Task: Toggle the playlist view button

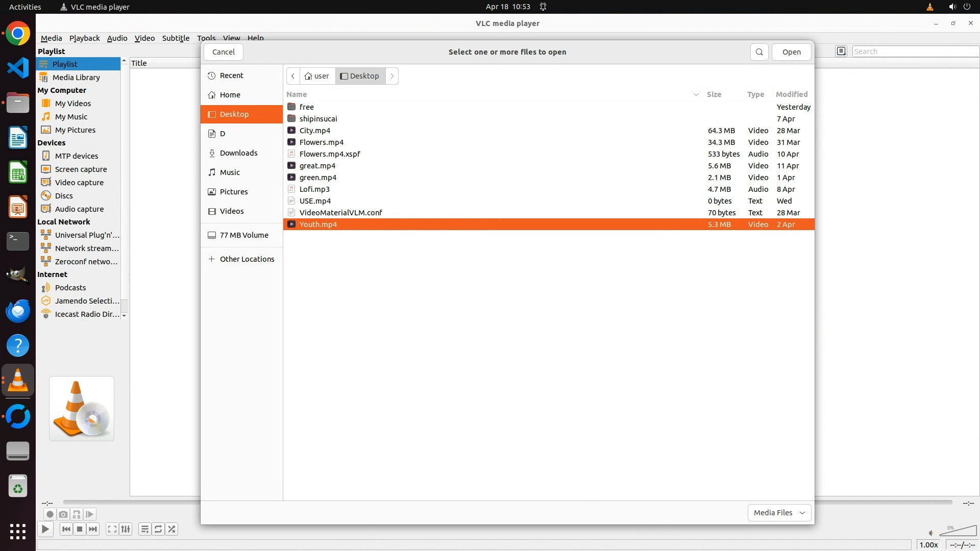Action: [x=145, y=529]
